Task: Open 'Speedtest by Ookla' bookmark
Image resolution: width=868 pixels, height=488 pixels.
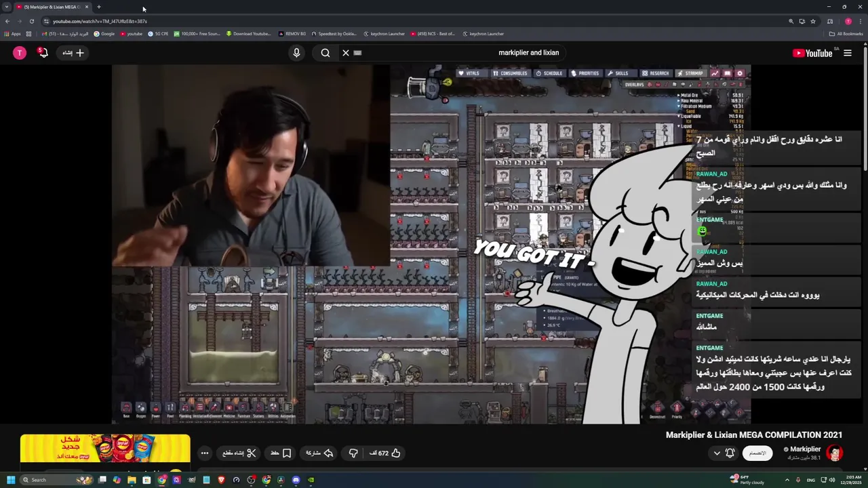Action: tap(334, 34)
